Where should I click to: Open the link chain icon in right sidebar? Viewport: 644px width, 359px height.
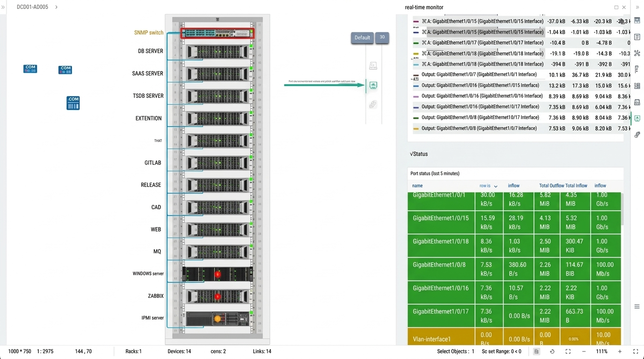pos(637,135)
